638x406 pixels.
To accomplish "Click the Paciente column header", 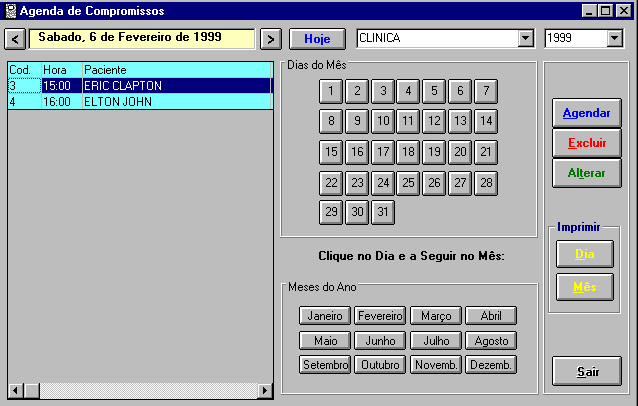I will pyautogui.click(x=177, y=70).
